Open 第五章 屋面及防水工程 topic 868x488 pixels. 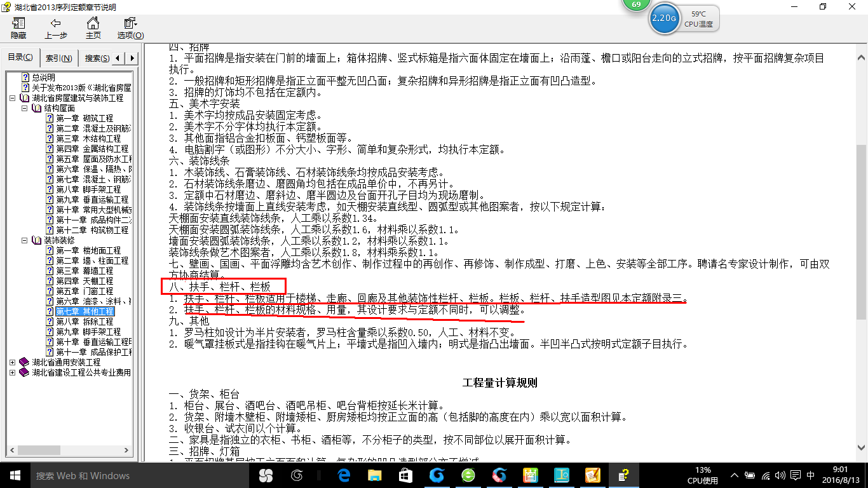click(x=93, y=159)
